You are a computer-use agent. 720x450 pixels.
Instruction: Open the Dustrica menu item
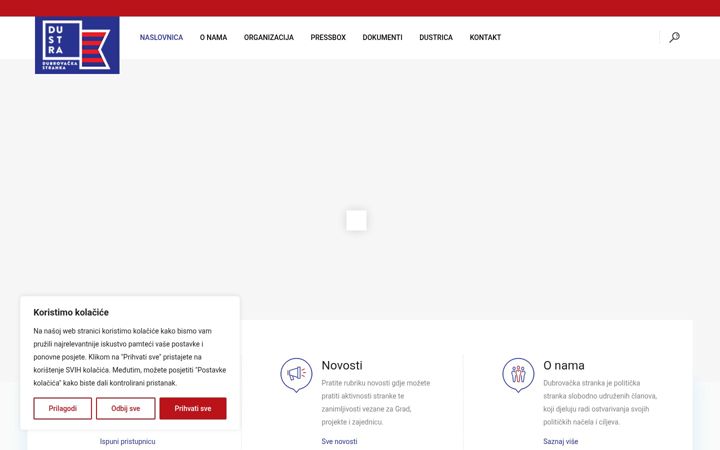[436, 37]
